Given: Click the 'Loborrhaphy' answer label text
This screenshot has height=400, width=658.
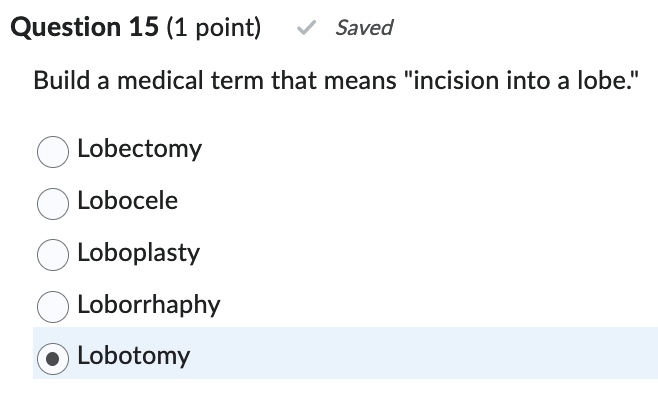Looking at the screenshot, I should (148, 305).
